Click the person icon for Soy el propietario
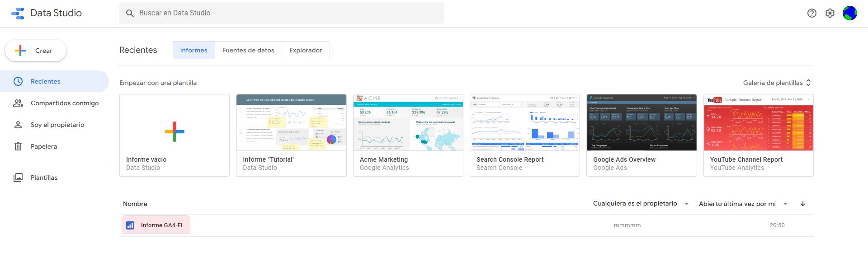Screen dimensions: 868x262 tap(18, 125)
